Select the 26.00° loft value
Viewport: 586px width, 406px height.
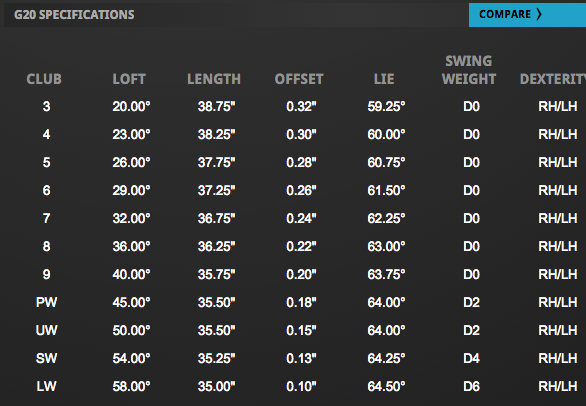[131, 162]
